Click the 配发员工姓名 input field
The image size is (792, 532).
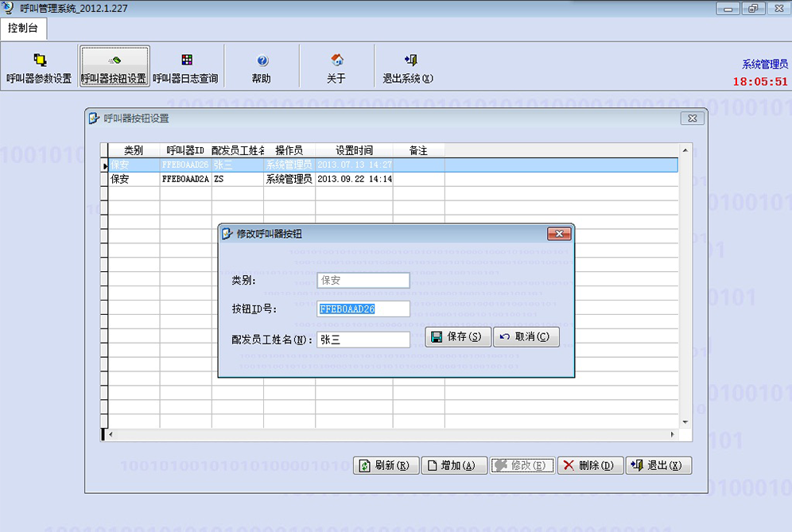click(x=363, y=340)
